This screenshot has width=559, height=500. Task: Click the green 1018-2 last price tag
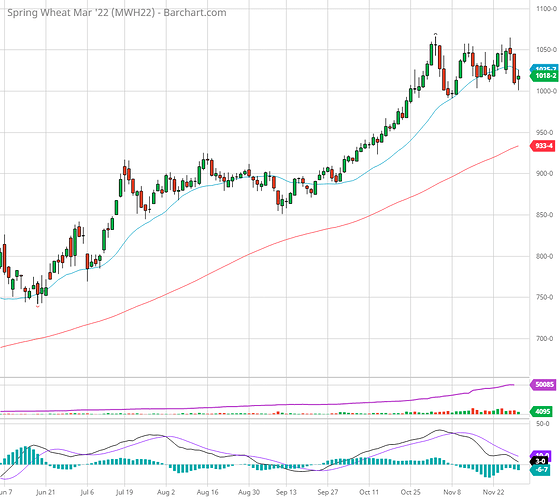543,76
